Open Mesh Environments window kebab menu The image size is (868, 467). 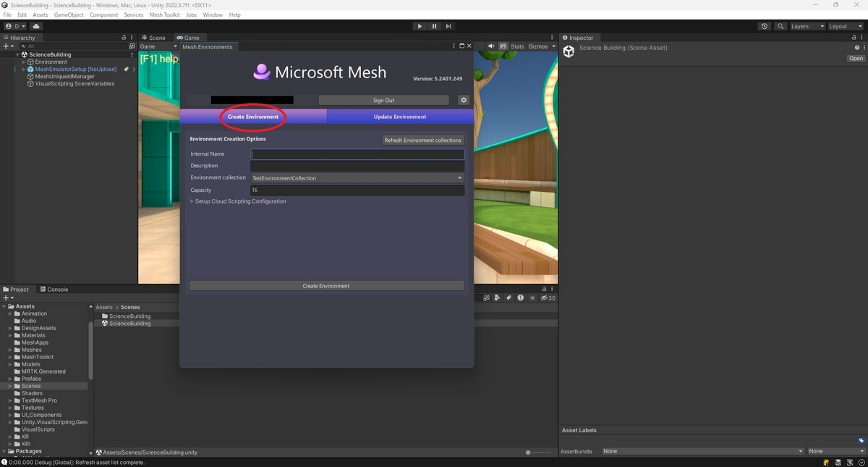tap(454, 46)
